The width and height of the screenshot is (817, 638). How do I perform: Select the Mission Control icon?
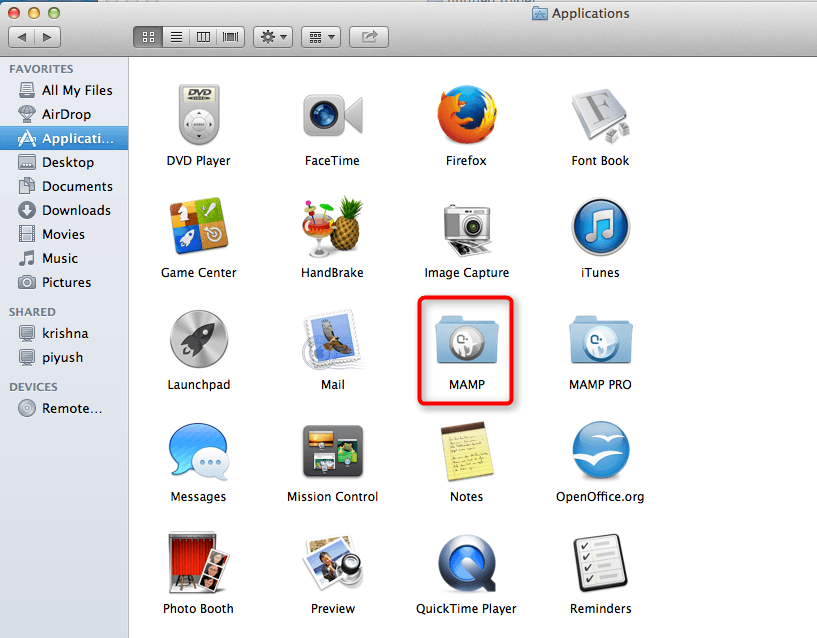coord(332,451)
